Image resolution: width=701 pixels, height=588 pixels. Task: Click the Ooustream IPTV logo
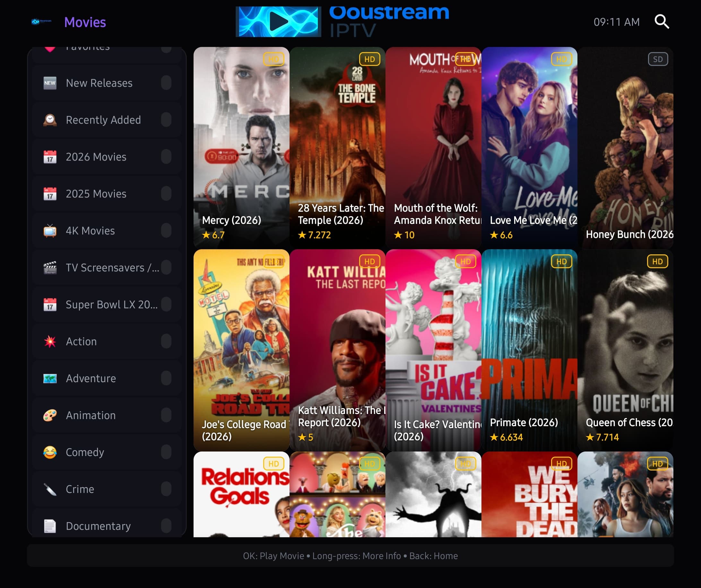[344, 21]
